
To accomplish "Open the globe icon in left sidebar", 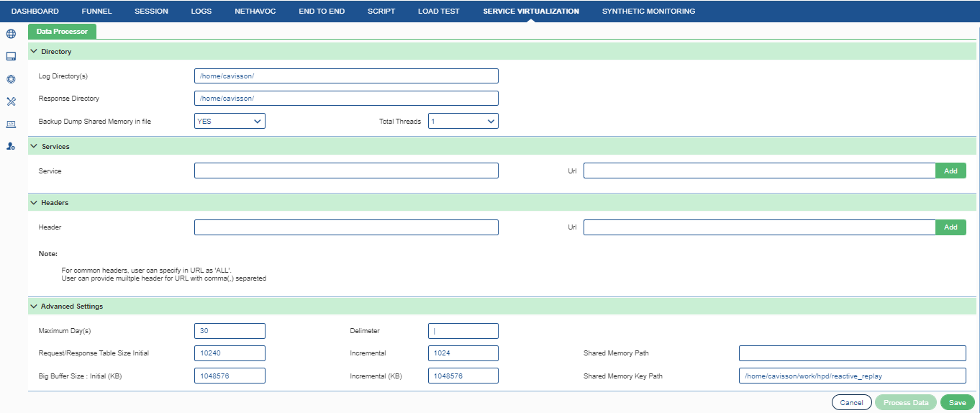I will [11, 33].
